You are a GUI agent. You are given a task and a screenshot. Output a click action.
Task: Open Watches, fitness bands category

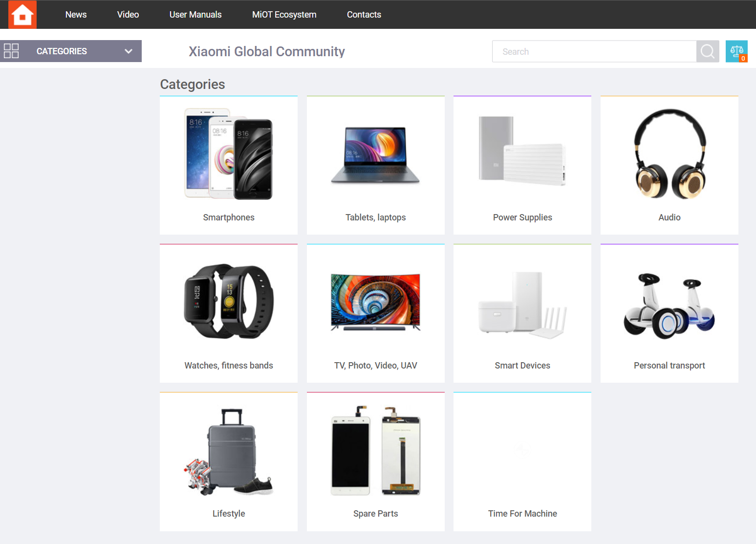pyautogui.click(x=229, y=365)
